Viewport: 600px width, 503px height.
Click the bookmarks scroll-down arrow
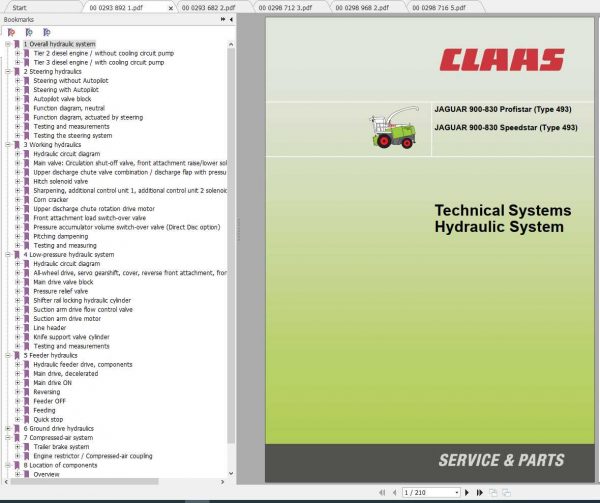(231, 474)
